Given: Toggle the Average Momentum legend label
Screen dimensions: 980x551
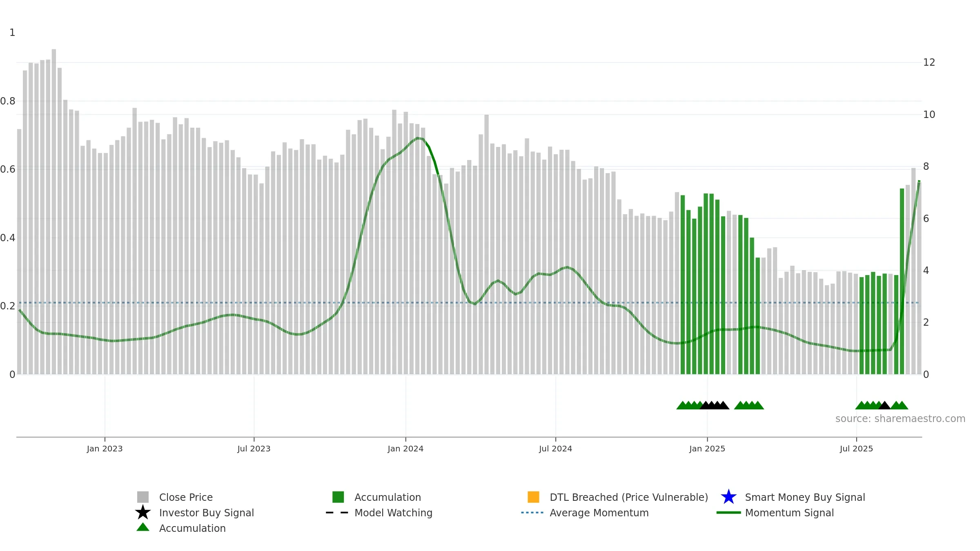Looking at the screenshot, I should click(x=599, y=513).
